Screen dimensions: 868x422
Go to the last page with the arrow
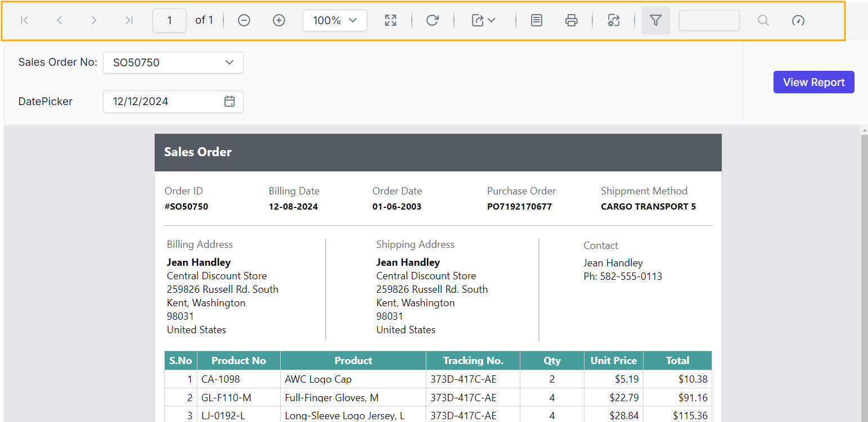click(x=129, y=20)
